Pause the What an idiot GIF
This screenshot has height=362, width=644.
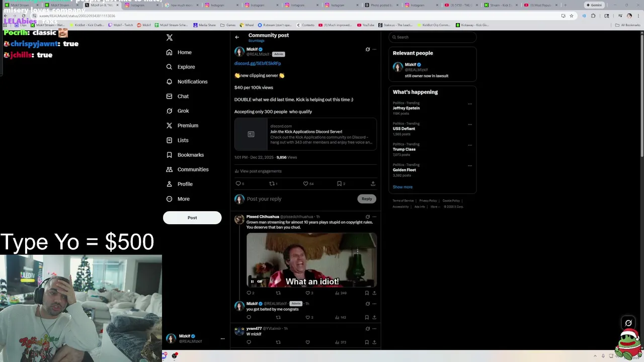[x=252, y=282]
